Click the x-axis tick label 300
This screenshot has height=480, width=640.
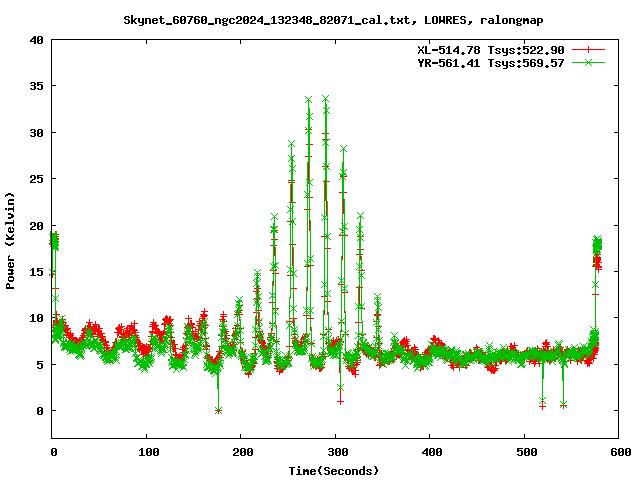[x=338, y=452]
